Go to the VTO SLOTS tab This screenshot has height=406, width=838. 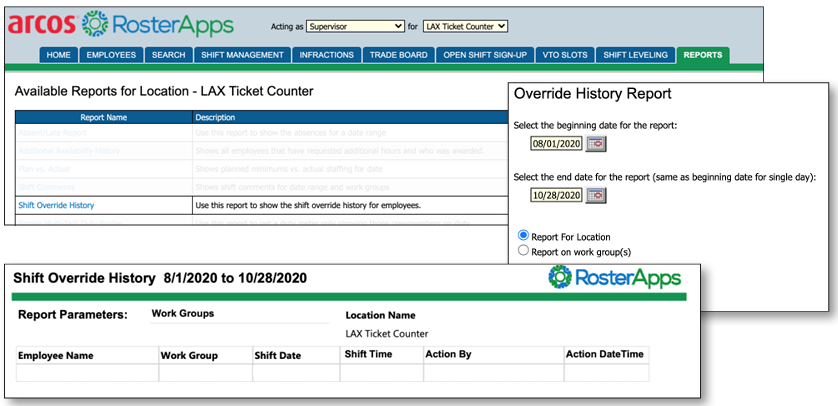[565, 55]
